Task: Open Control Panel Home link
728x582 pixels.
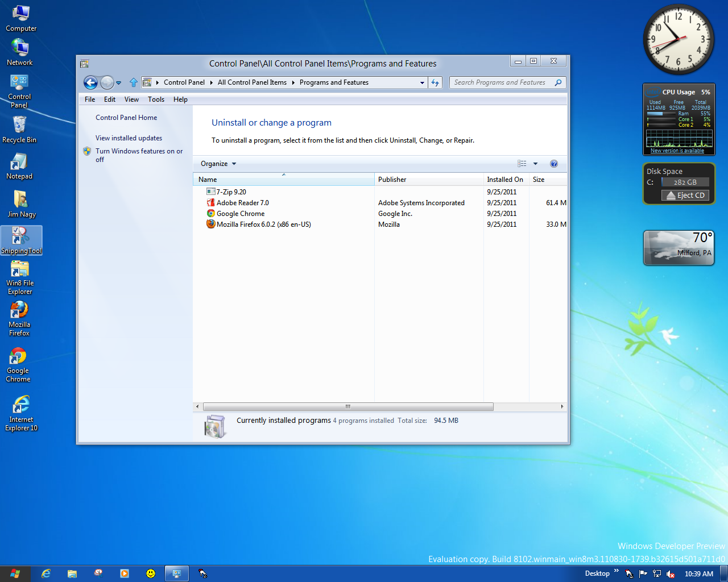Action: [x=126, y=118]
